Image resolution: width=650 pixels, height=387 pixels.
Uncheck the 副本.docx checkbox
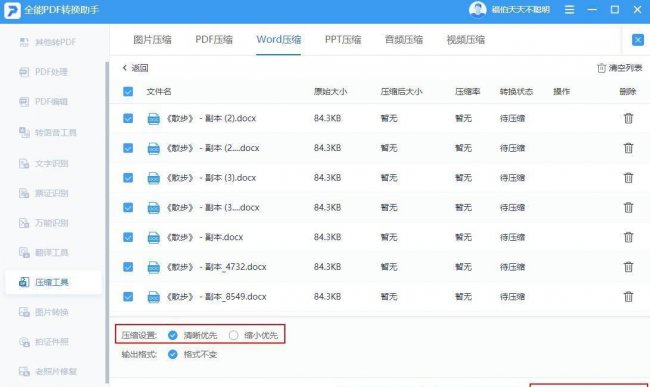[x=128, y=237]
